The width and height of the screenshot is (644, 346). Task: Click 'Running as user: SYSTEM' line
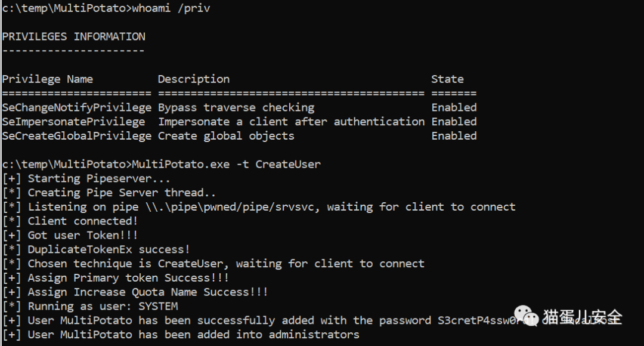click(x=91, y=306)
